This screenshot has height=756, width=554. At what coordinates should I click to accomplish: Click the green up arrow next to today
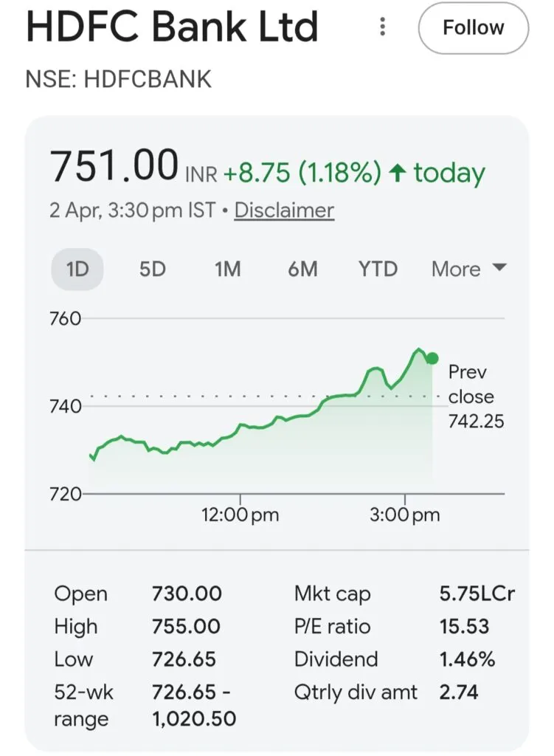(x=398, y=174)
